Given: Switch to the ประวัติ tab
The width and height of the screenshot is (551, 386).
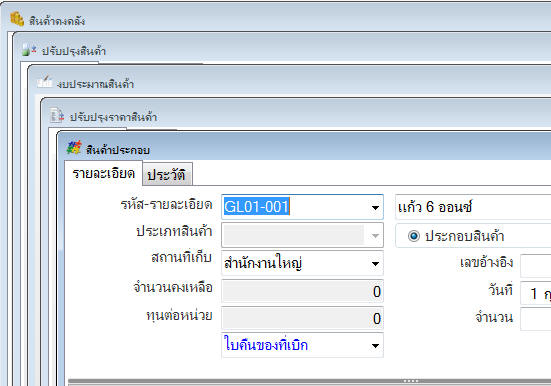Looking at the screenshot, I should pyautogui.click(x=167, y=174).
